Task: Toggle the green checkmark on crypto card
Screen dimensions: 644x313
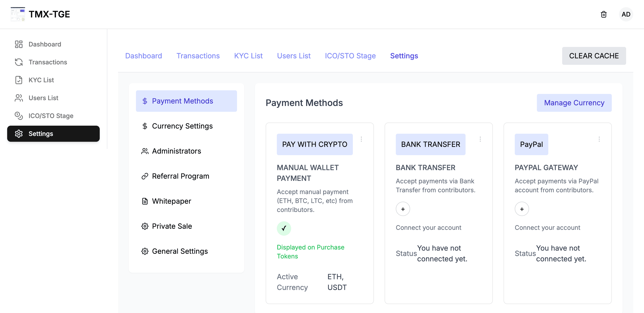Action: pyautogui.click(x=284, y=228)
